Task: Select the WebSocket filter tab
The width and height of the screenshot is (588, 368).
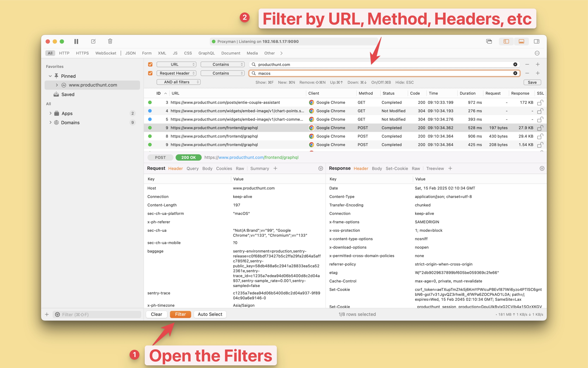Action: tap(106, 53)
